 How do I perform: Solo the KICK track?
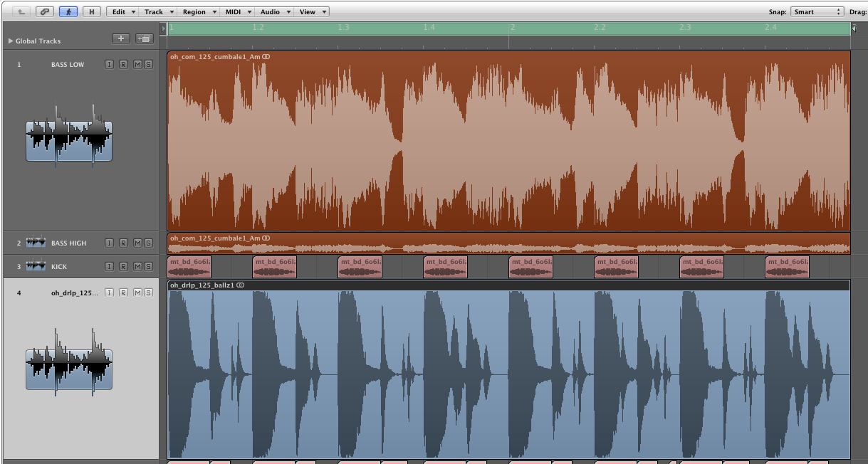(x=148, y=267)
